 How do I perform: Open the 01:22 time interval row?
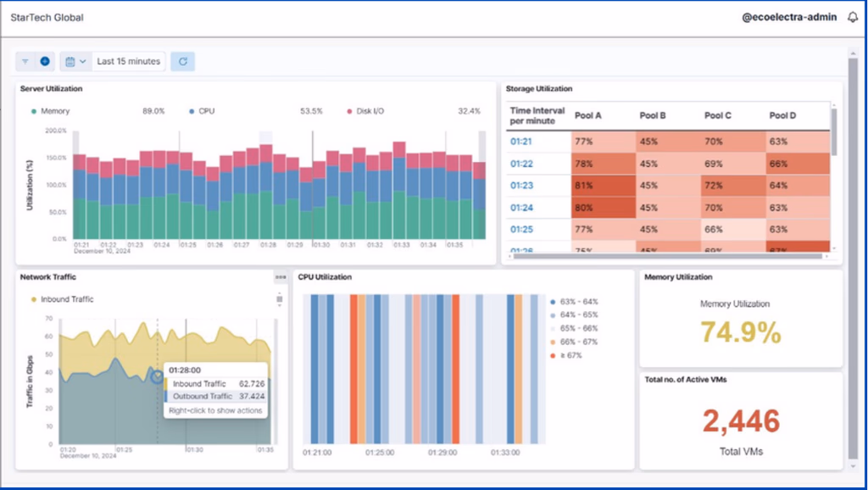(521, 164)
